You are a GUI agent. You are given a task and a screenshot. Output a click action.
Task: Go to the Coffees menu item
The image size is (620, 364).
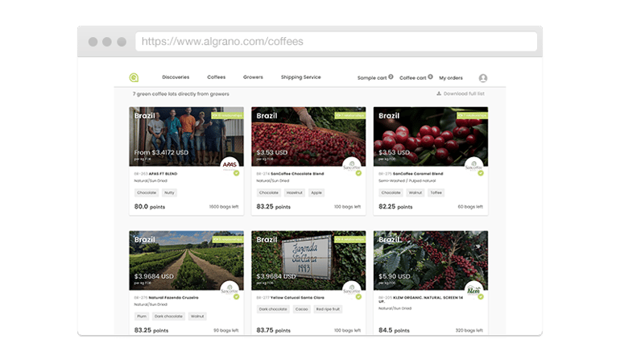(217, 77)
